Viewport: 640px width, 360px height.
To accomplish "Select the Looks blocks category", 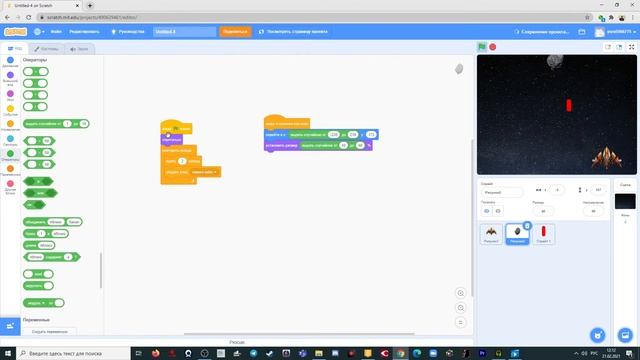I will point(10,78).
